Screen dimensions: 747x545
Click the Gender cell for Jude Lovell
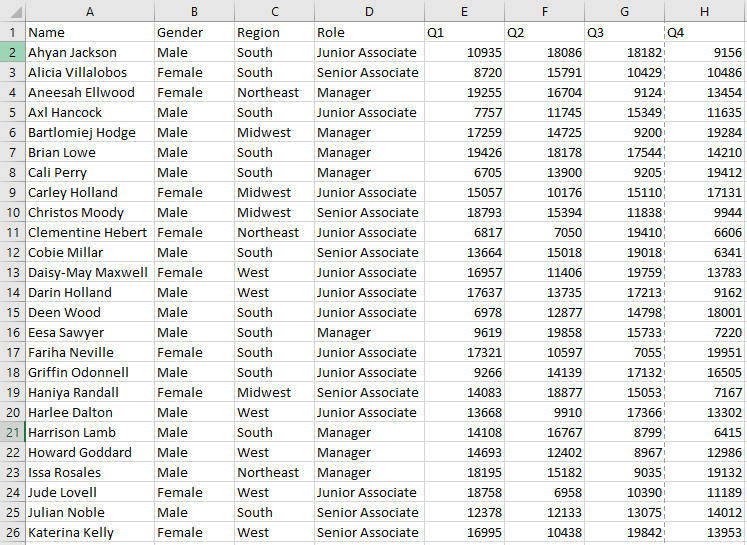[x=194, y=492]
